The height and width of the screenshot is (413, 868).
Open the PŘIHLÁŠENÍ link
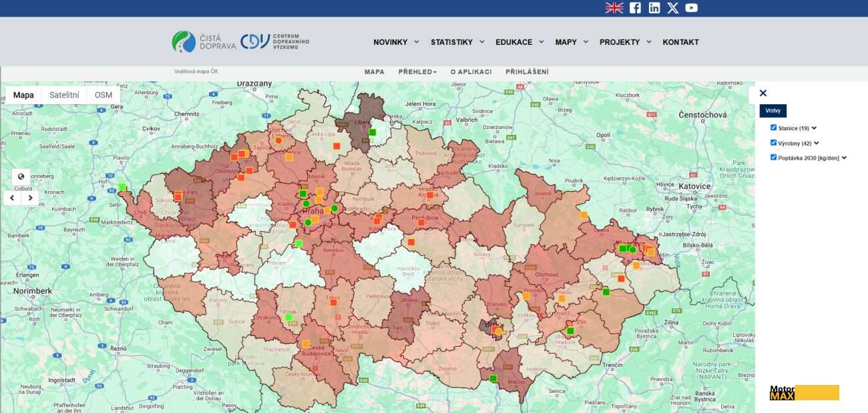[527, 72]
